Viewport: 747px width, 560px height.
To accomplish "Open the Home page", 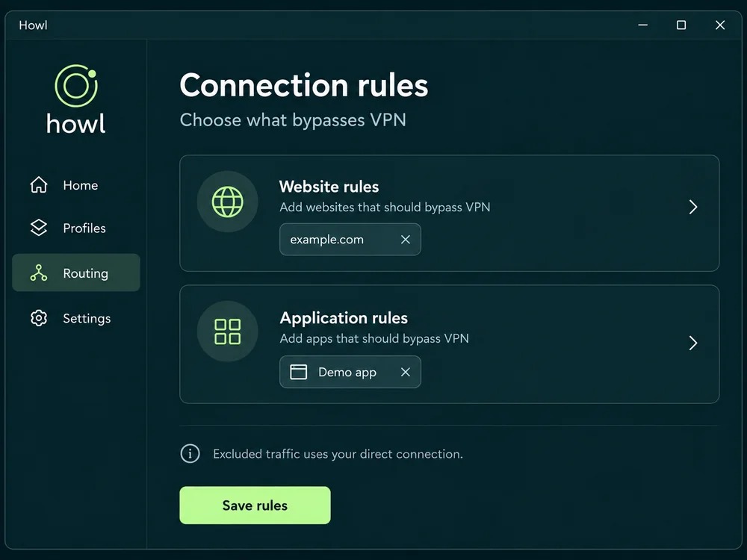I will pos(76,184).
